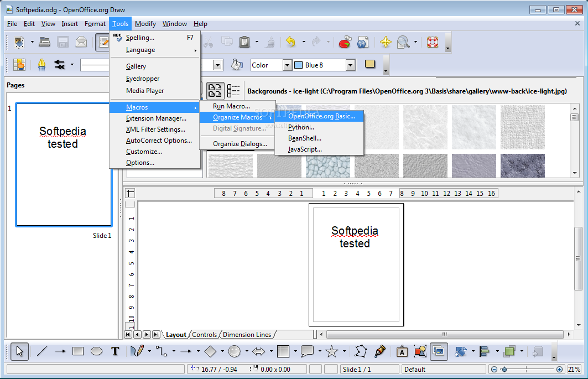Screen dimensions: 588x379
Task: Select the Basic Shapes diamond tool
Action: [x=210, y=351]
